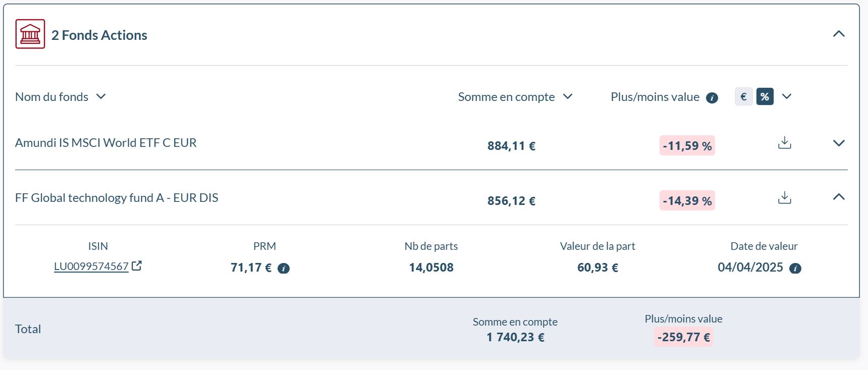Show info icon next to PRM value
Screen dimensions: 868x370
[x=284, y=269]
